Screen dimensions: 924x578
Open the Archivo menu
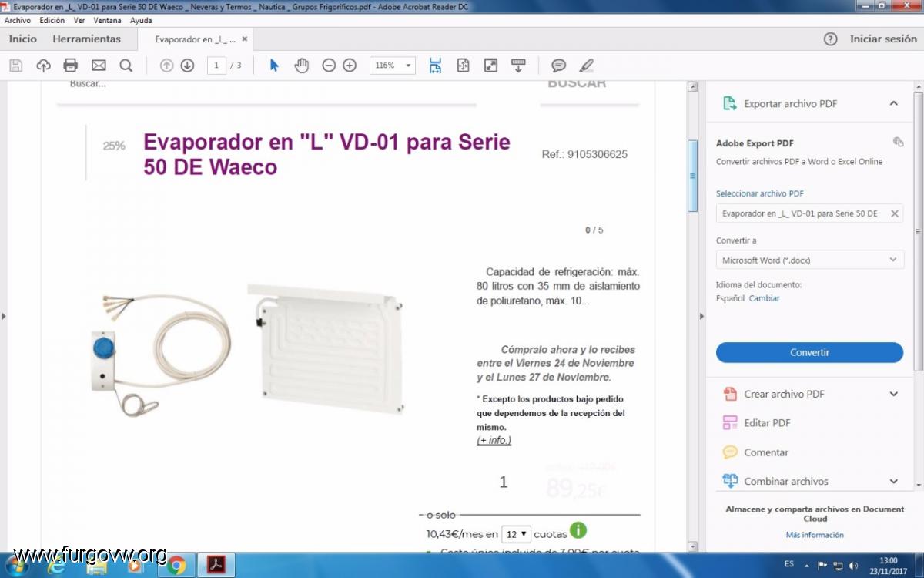[17, 20]
